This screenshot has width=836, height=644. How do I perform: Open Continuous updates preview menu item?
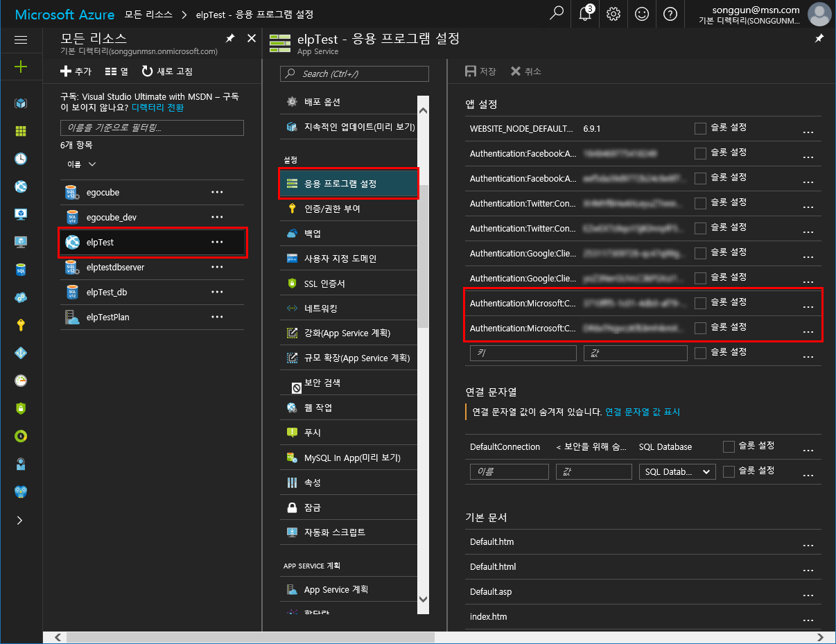pos(349,128)
